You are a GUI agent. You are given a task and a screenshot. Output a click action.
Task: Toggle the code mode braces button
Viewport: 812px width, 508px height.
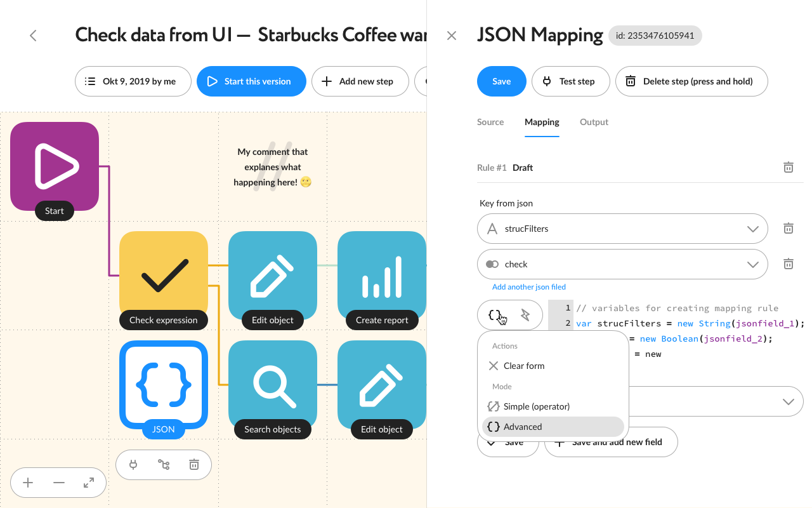click(x=495, y=315)
